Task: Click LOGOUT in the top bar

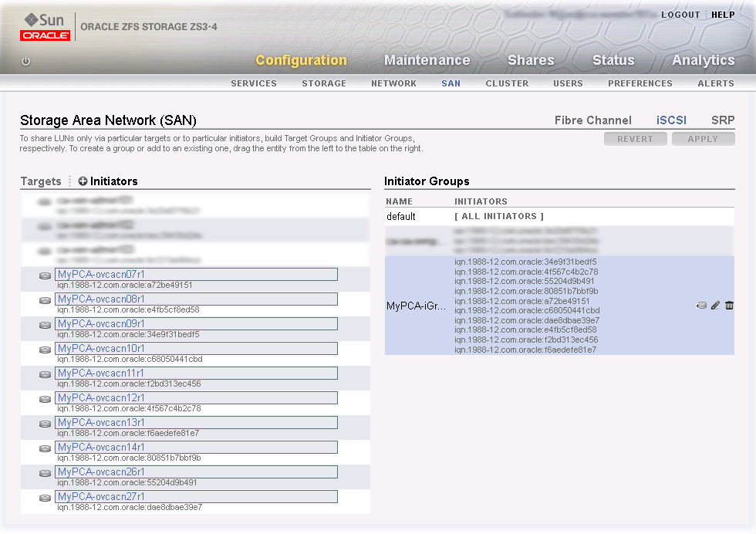Action: point(680,14)
